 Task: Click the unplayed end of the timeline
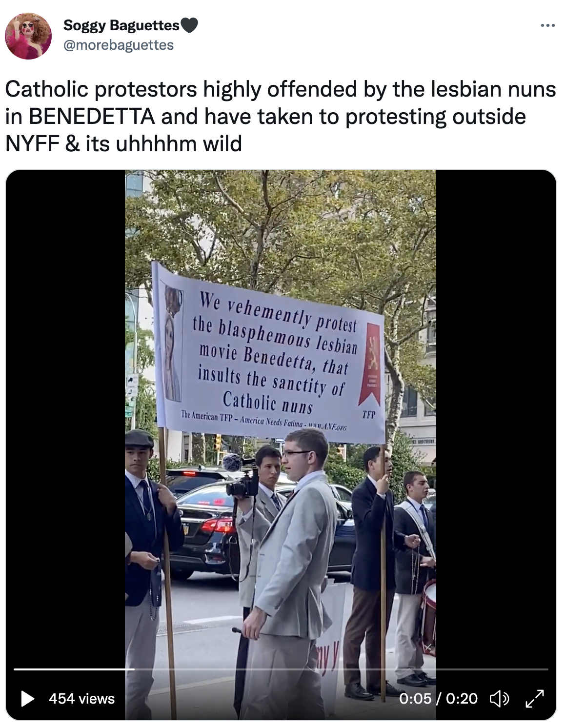[x=537, y=669]
